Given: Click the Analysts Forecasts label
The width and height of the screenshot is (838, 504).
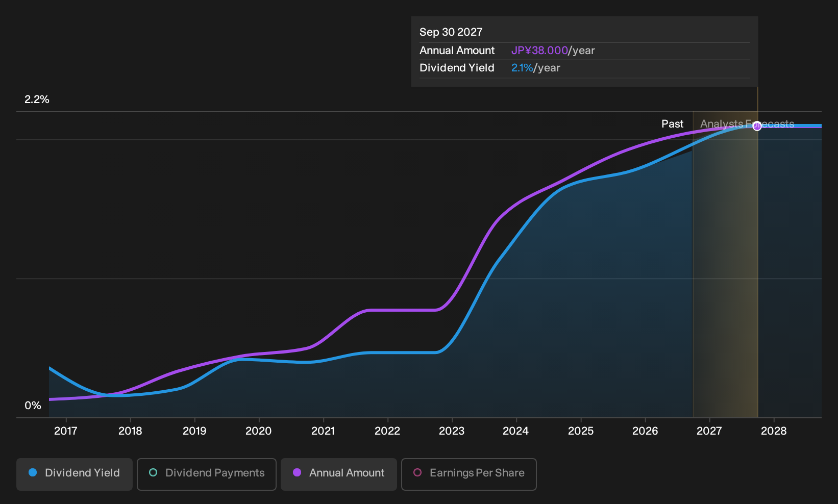Looking at the screenshot, I should point(747,124).
